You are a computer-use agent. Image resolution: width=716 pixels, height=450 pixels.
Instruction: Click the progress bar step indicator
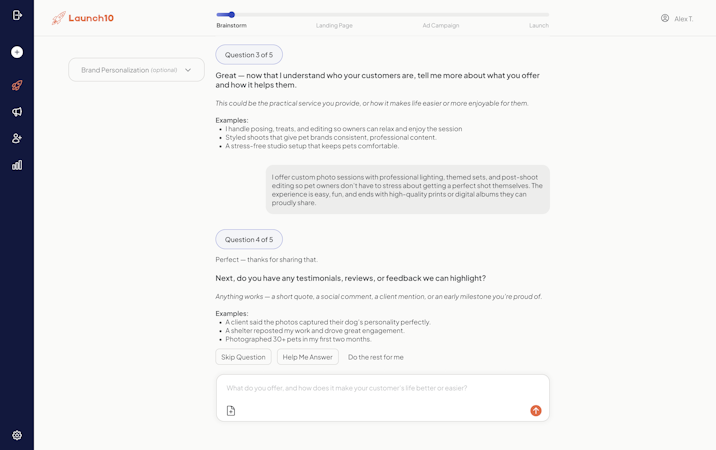(232, 15)
